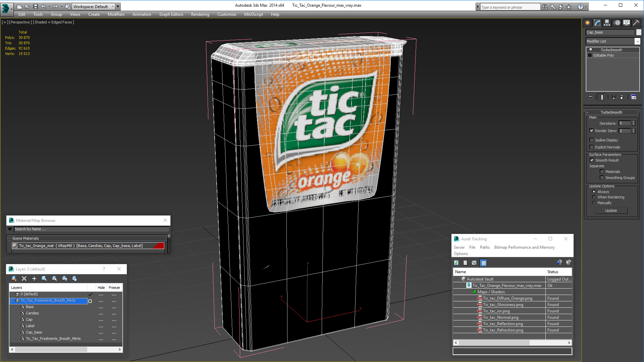Image resolution: width=644 pixels, height=362 pixels.
Task: Open the MAXScript menu
Action: coord(254,14)
